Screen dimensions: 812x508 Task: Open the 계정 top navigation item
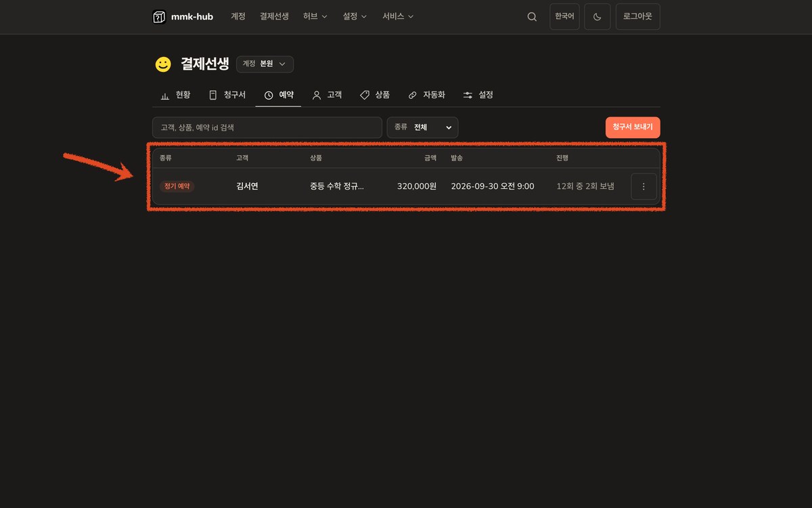click(238, 16)
